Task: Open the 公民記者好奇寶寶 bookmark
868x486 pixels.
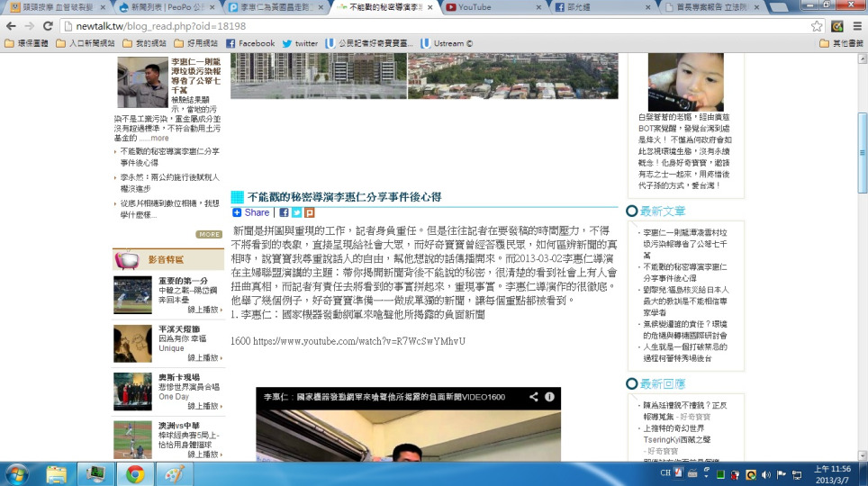Action: pos(369,43)
